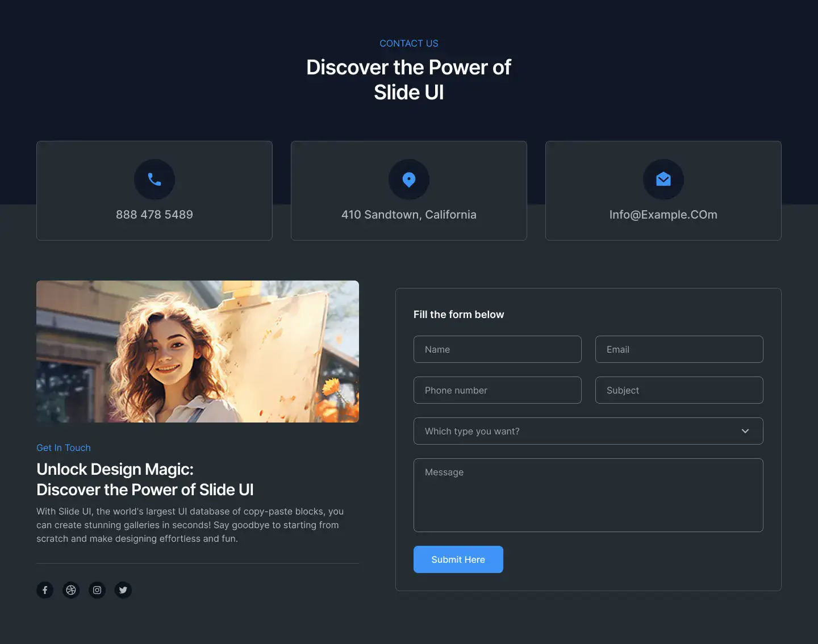Click the woman painter photo
Viewport: 818px width, 644px height.
pyautogui.click(x=198, y=352)
